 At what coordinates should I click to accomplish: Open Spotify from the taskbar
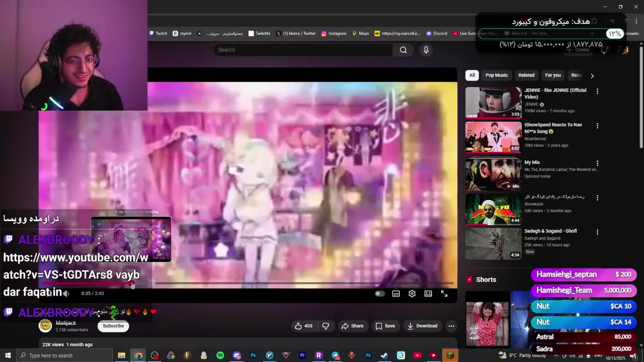pyautogui.click(x=220, y=355)
